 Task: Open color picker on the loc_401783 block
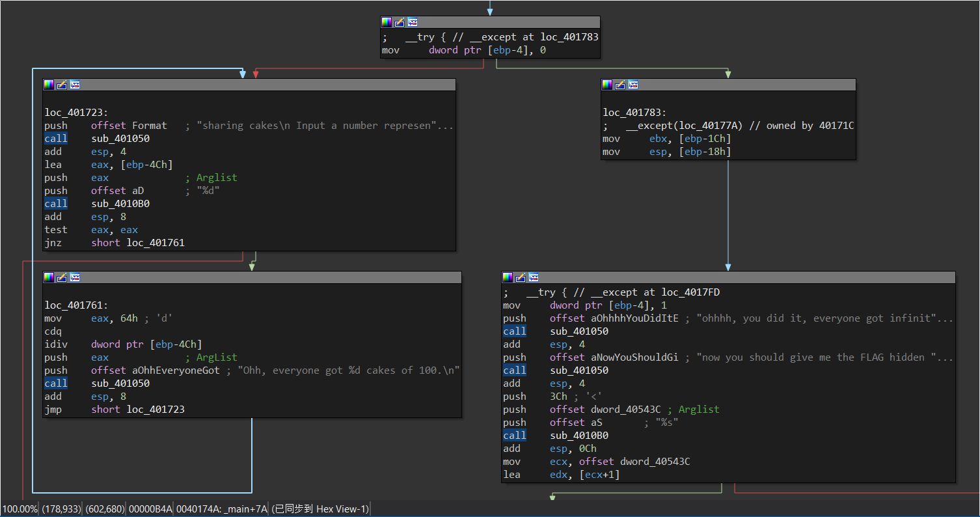607,85
